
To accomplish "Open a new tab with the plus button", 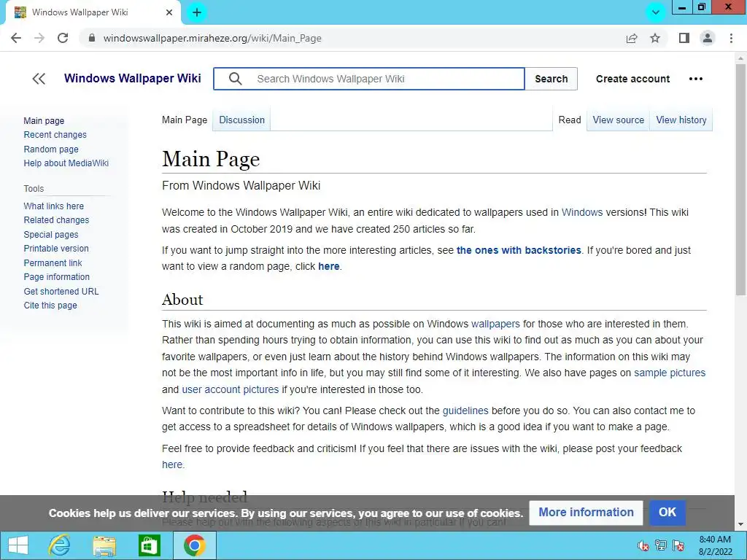I will pos(197,12).
